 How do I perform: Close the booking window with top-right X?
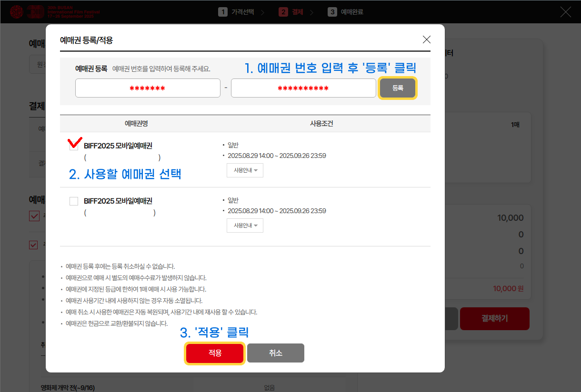point(565,12)
